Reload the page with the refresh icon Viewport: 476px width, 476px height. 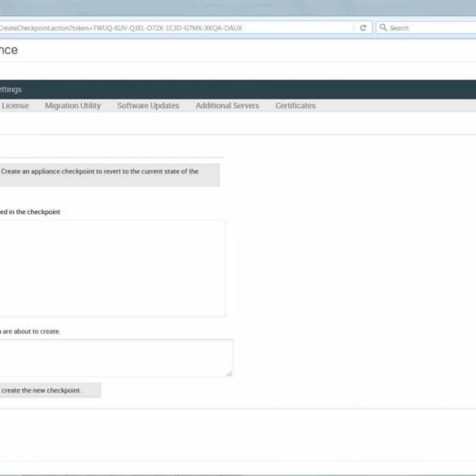363,28
